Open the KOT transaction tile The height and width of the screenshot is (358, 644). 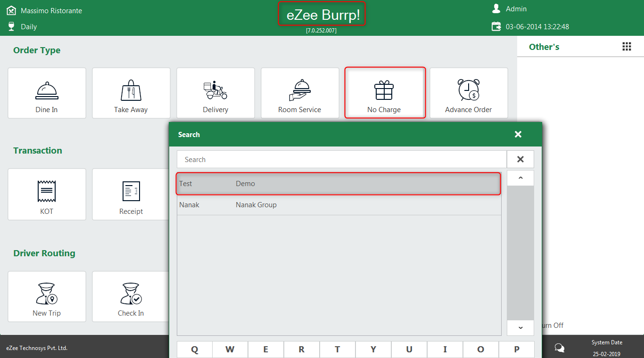pos(47,194)
